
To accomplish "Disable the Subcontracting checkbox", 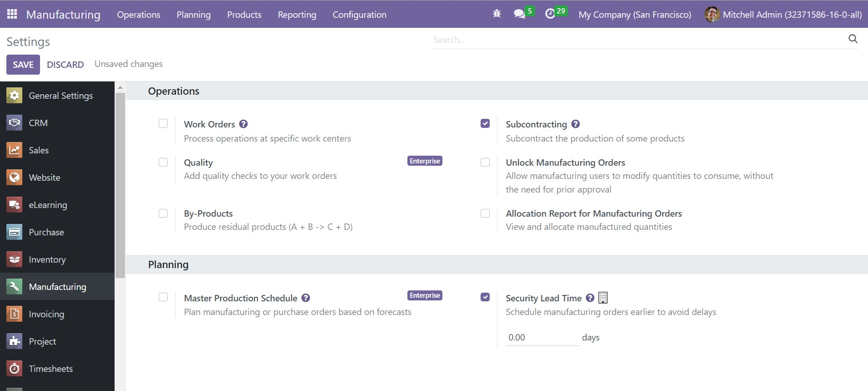I will [485, 123].
